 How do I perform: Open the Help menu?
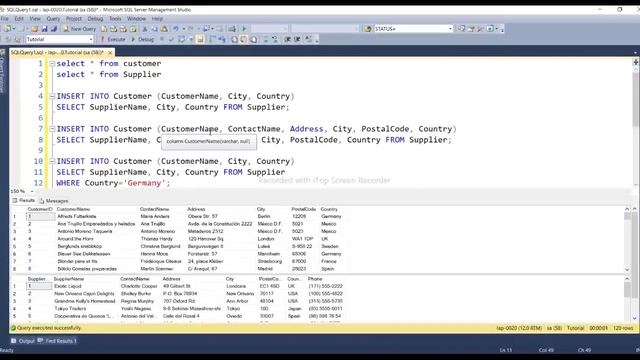point(157,19)
